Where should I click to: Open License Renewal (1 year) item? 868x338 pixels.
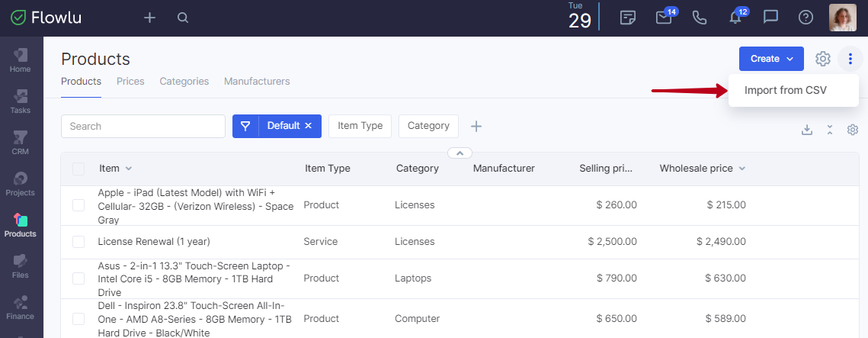click(x=154, y=242)
